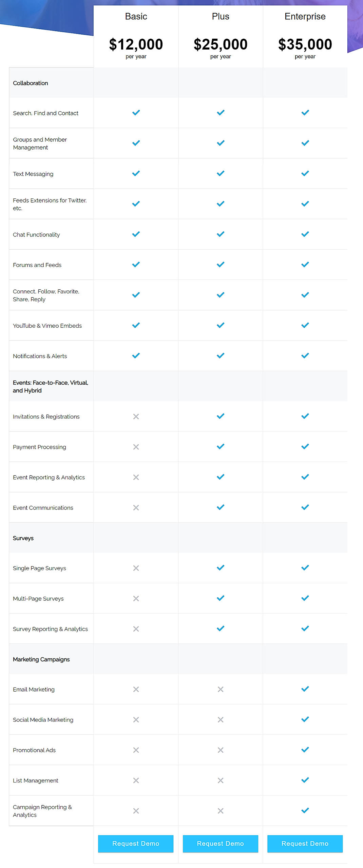Select the Basic plan column header
Screen dimensions: 363x868
coord(136,16)
